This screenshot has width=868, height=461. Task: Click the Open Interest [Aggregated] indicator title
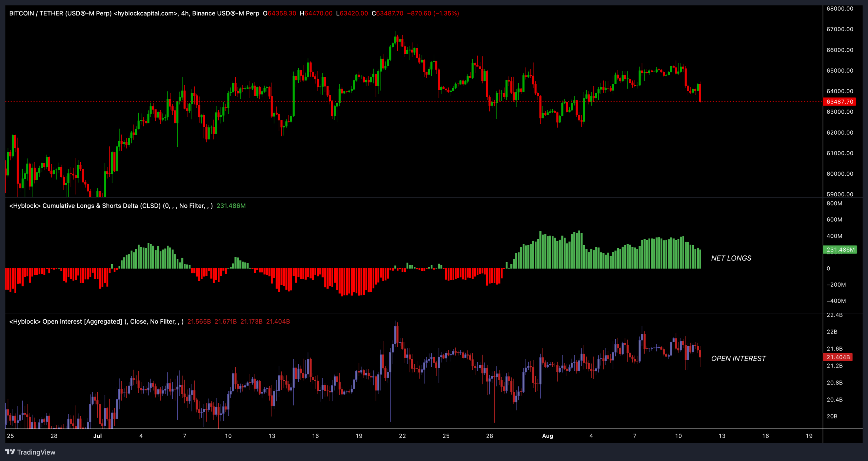96,321
